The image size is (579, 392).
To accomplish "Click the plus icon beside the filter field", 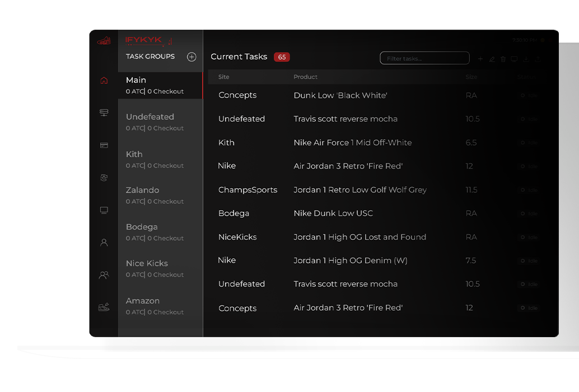I will (480, 59).
